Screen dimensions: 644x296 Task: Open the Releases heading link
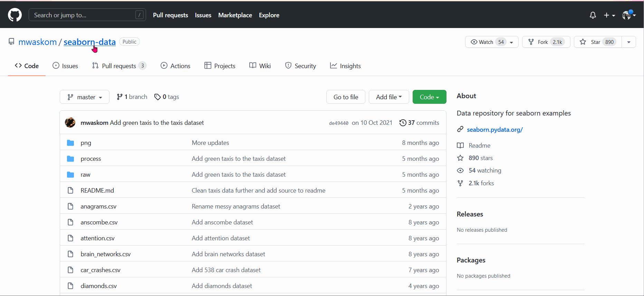tap(470, 214)
